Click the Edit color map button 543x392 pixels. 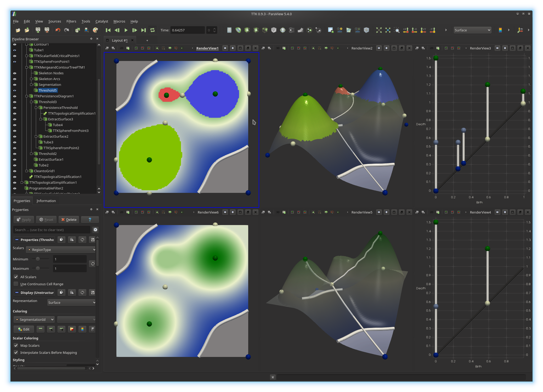coord(24,329)
